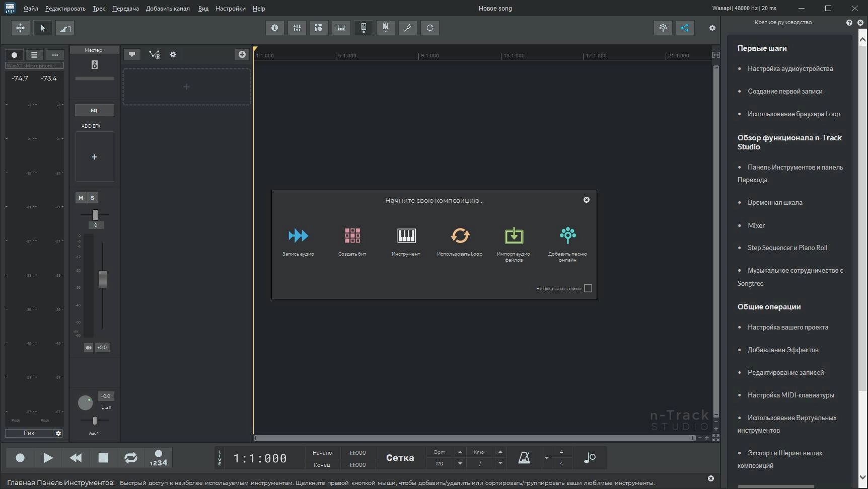868x489 pixels.
Task: Open 'Добавление Эффектов' guide link
Action: coord(783,350)
